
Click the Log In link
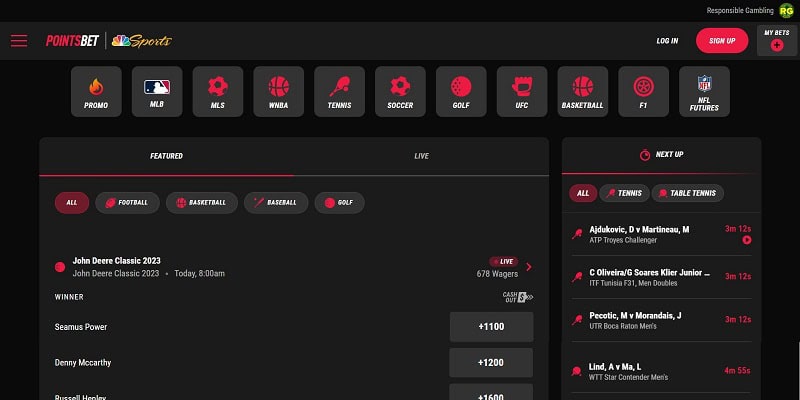tap(667, 41)
